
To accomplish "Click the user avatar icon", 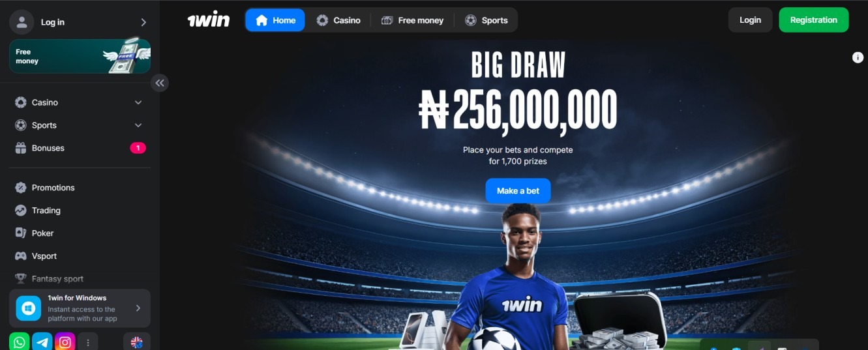I will (22, 22).
